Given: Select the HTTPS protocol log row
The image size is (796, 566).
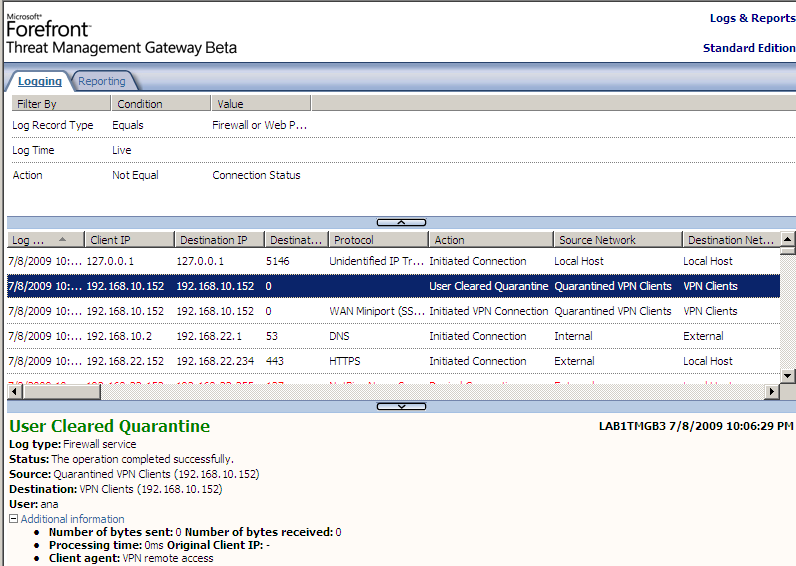Looking at the screenshot, I should click(393, 361).
